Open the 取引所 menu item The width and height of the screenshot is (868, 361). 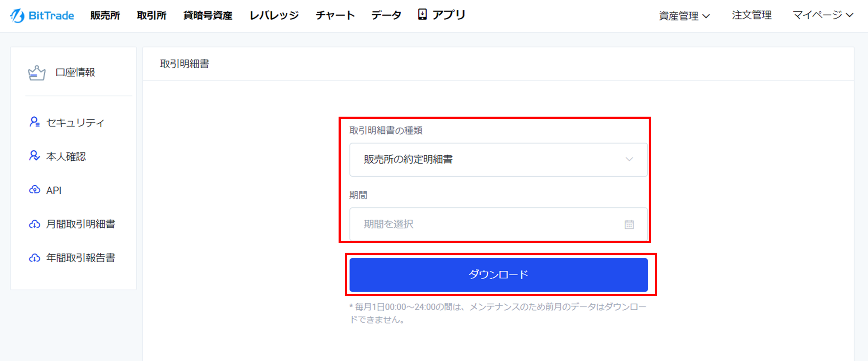point(152,15)
